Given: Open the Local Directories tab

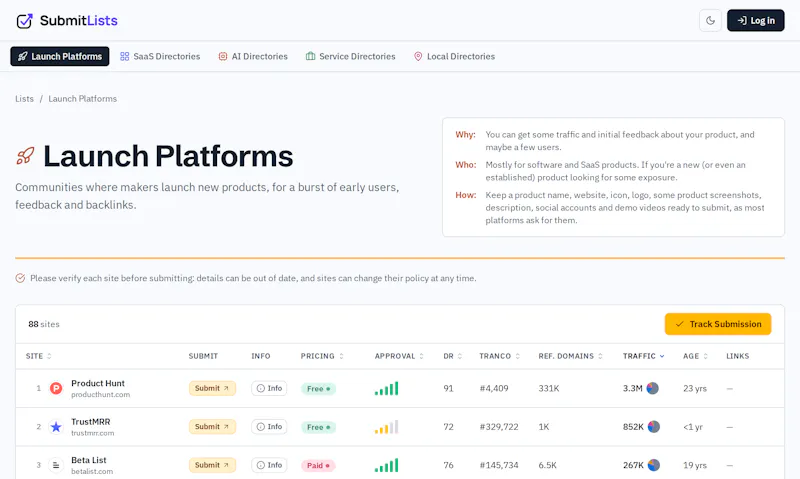Looking at the screenshot, I should (x=454, y=56).
